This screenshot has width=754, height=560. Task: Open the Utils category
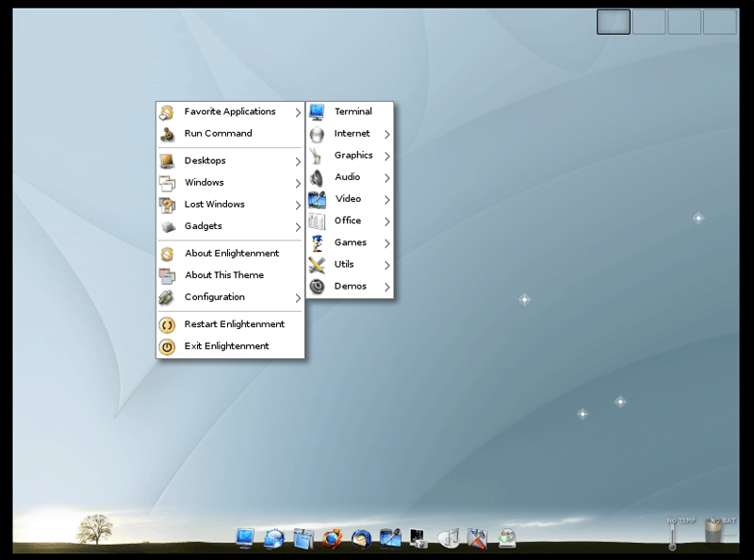pyautogui.click(x=350, y=264)
